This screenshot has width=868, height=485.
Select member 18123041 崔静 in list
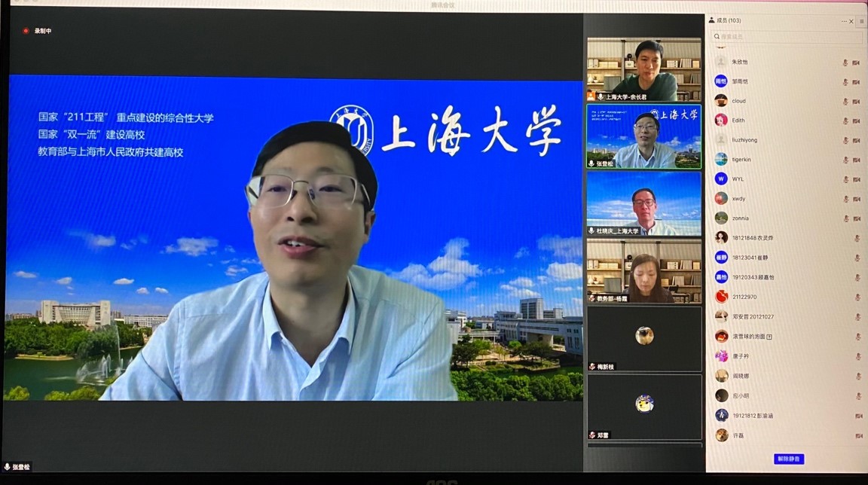pos(752,258)
